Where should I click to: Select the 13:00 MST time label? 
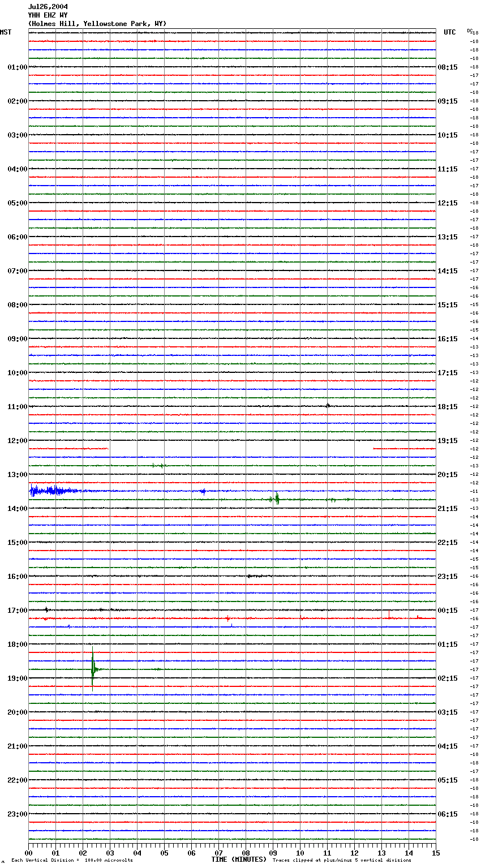click(17, 475)
